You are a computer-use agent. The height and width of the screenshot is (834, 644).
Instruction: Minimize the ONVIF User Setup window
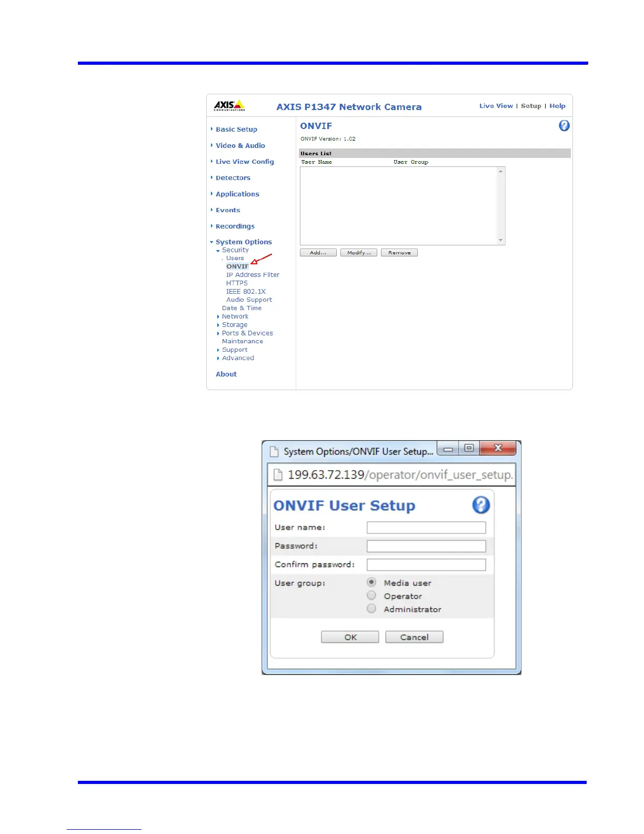point(448,449)
